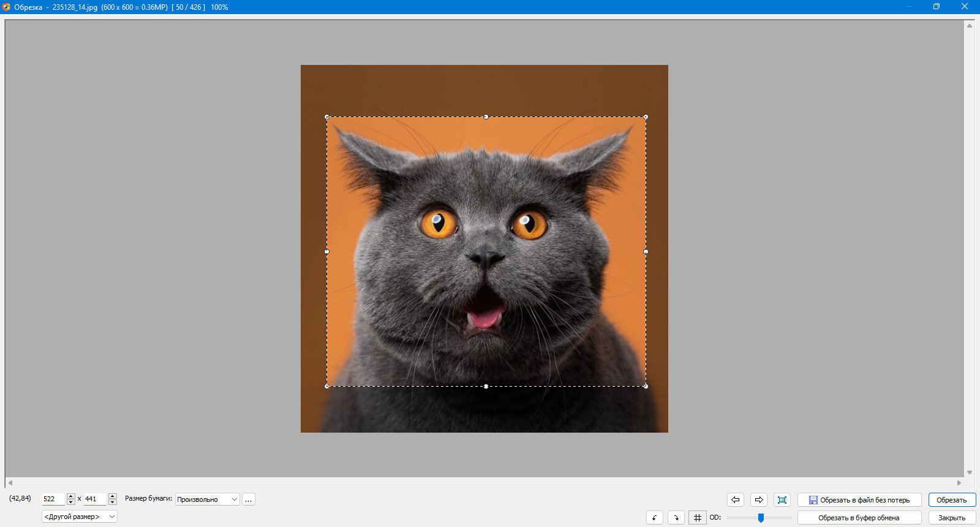Click bottom-right crop selection handle
The image size is (980, 527).
tap(646, 386)
